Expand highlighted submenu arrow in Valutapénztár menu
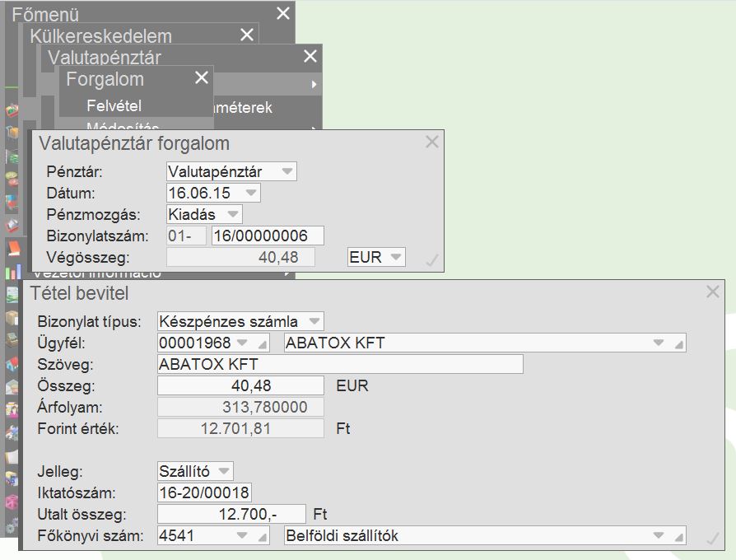The image size is (736, 560). tap(314, 85)
